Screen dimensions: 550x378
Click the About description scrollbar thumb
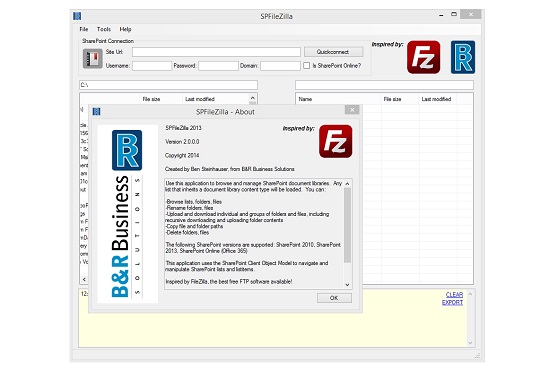[347, 225]
